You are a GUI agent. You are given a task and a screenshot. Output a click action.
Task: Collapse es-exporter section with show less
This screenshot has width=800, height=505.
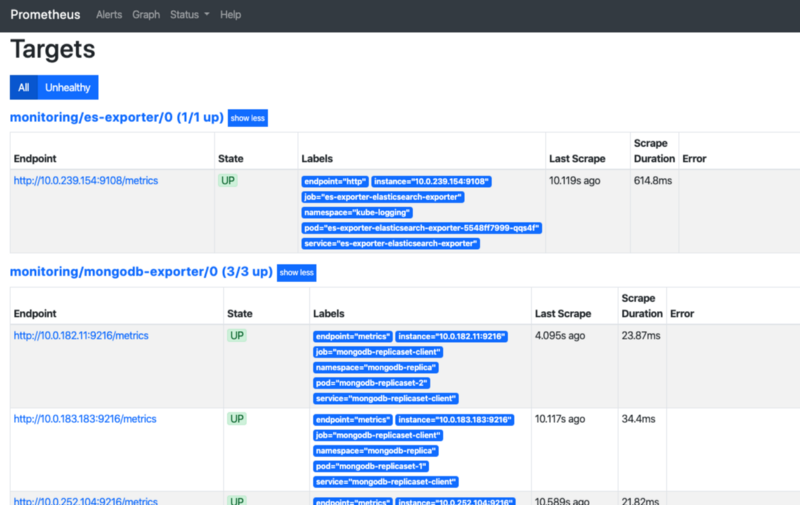pos(247,118)
